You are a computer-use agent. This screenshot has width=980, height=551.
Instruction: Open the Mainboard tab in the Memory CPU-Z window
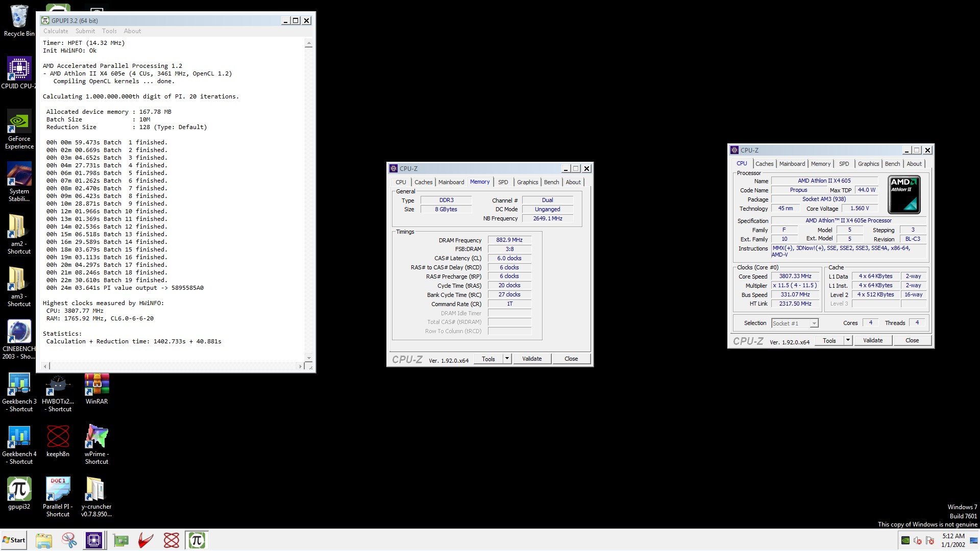(451, 182)
